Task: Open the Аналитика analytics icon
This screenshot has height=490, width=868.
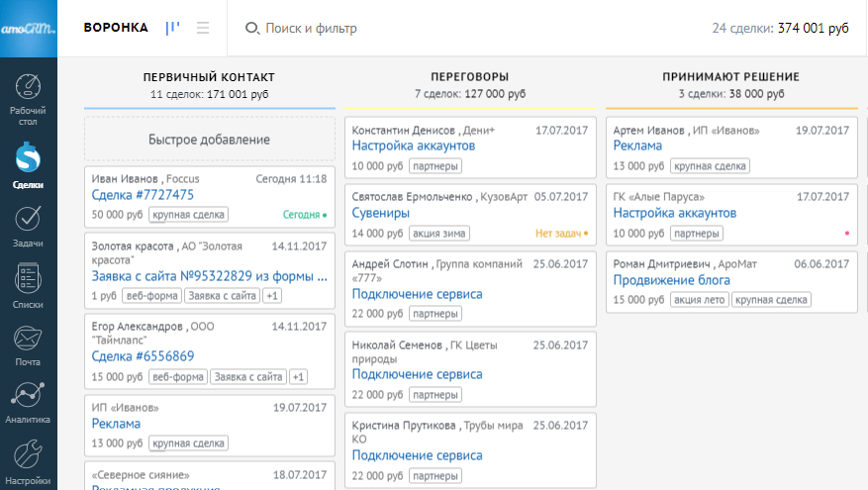Action: (28, 398)
